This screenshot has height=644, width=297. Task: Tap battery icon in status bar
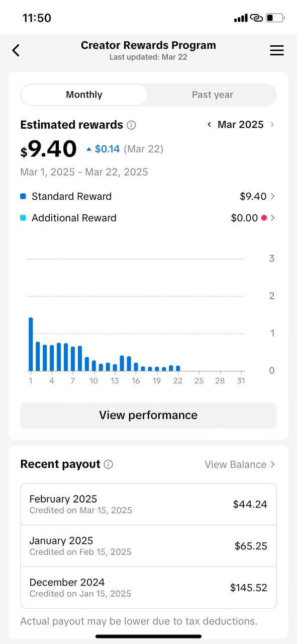pos(275,18)
